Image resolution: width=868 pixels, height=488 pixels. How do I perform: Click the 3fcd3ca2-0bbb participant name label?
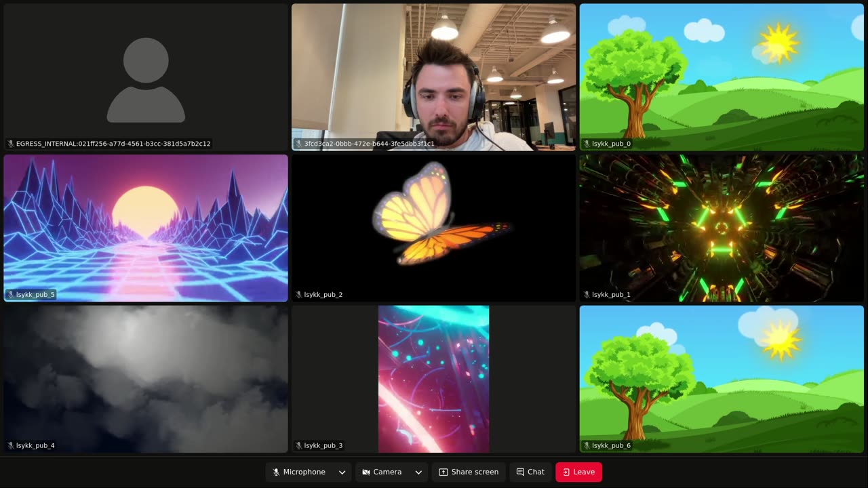(x=370, y=144)
